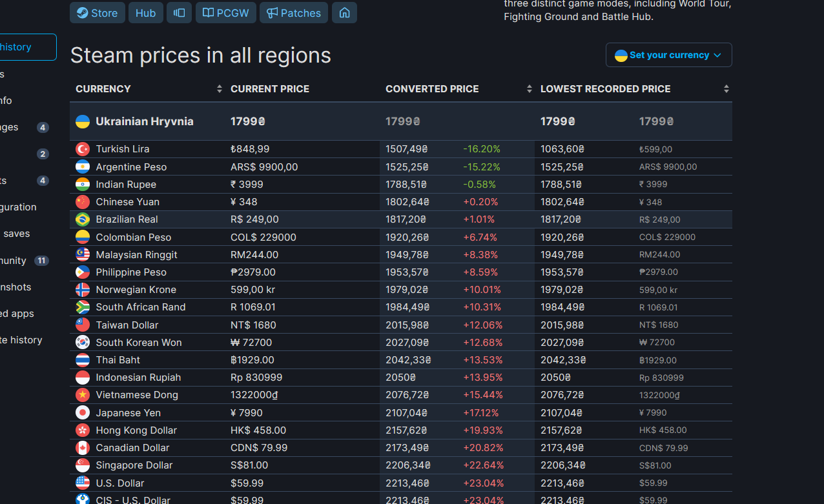Click the ₹ 3999 current price
Screen dimensions: 824x504
(x=247, y=184)
